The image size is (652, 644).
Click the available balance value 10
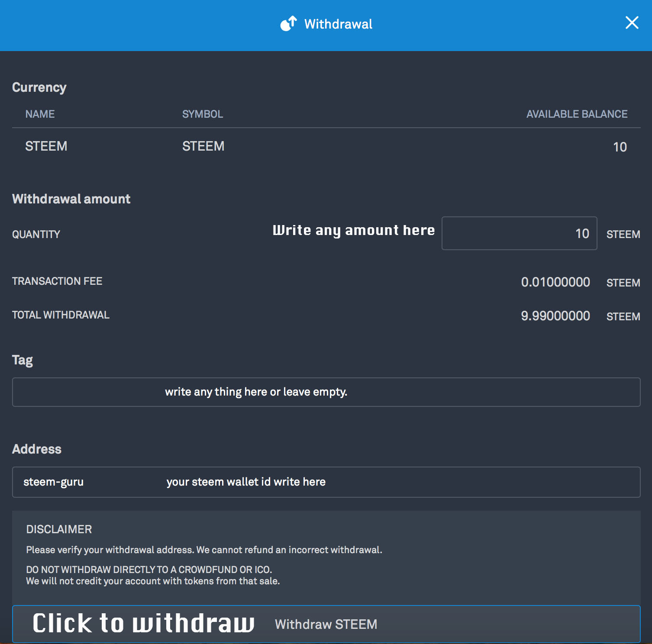pyautogui.click(x=620, y=147)
